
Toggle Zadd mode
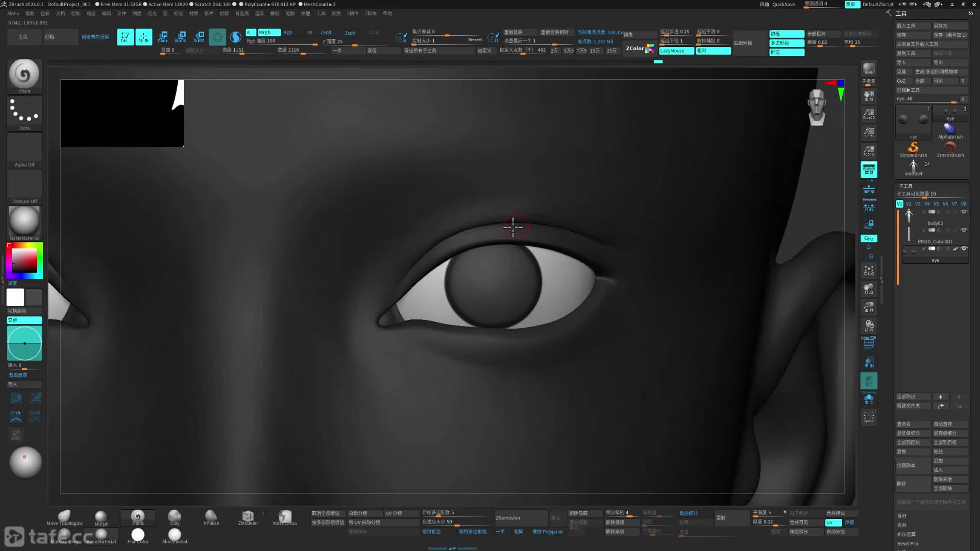(326, 33)
